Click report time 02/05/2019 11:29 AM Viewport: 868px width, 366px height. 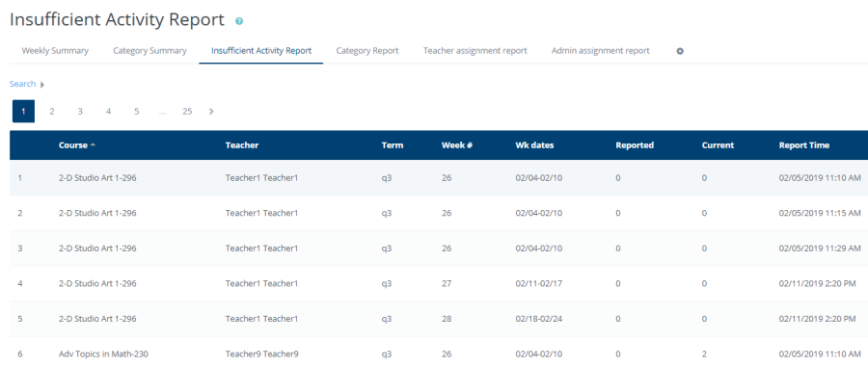[820, 248]
